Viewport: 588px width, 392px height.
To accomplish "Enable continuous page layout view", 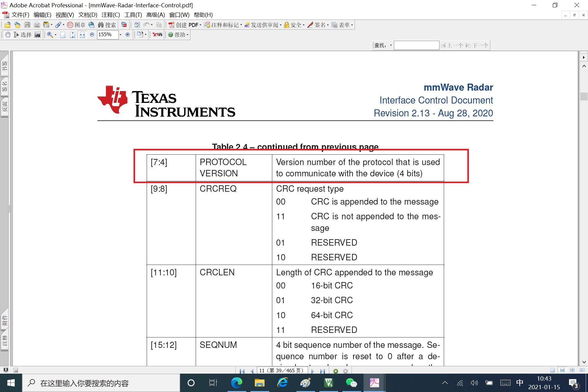I will coord(562,370).
